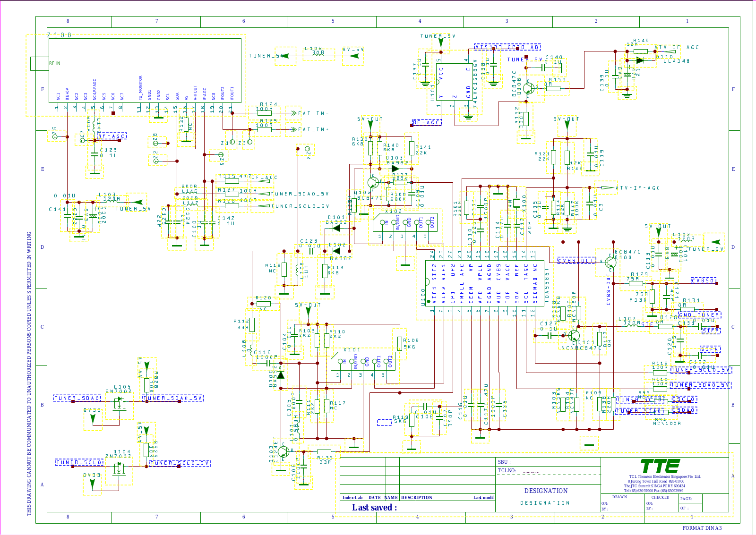Image resolution: width=756 pixels, height=535 pixels.
Task: Click the R141 22K resistor label
Action: [423, 150]
